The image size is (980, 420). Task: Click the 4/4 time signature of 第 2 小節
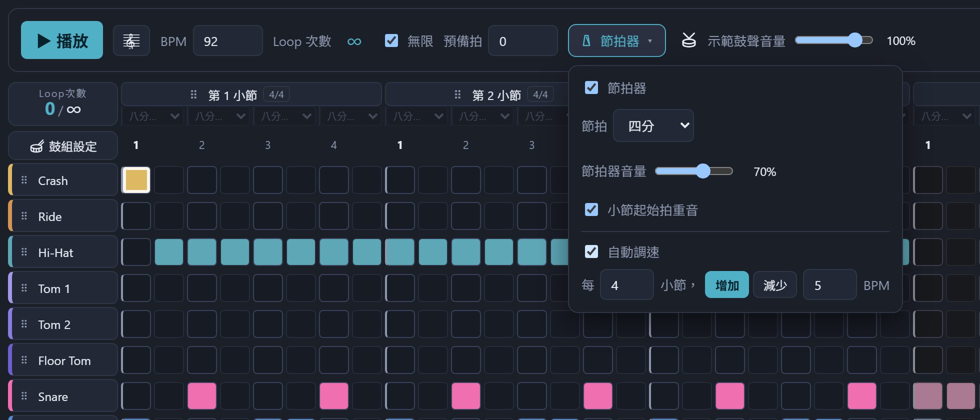pyautogui.click(x=540, y=94)
